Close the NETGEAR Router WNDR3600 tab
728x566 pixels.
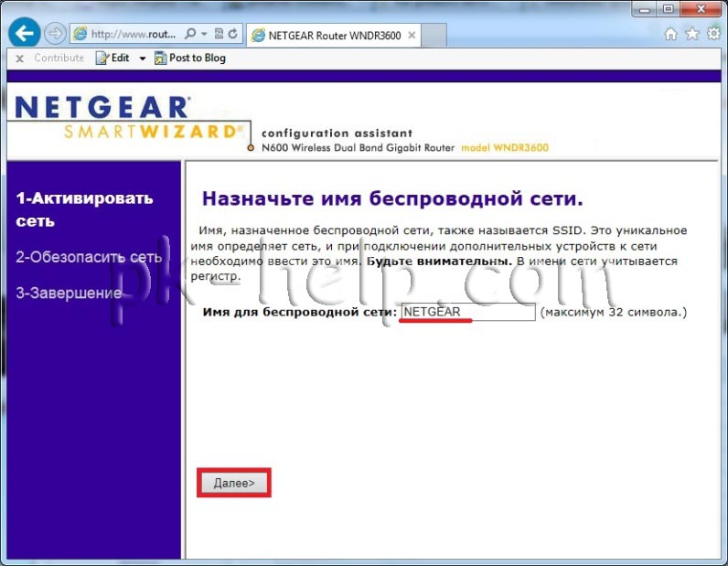[x=412, y=36]
